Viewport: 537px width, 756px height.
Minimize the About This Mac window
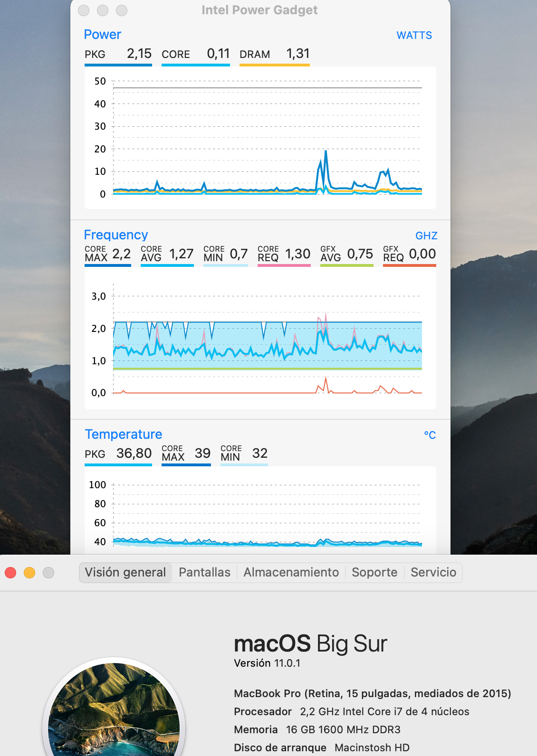click(x=29, y=573)
